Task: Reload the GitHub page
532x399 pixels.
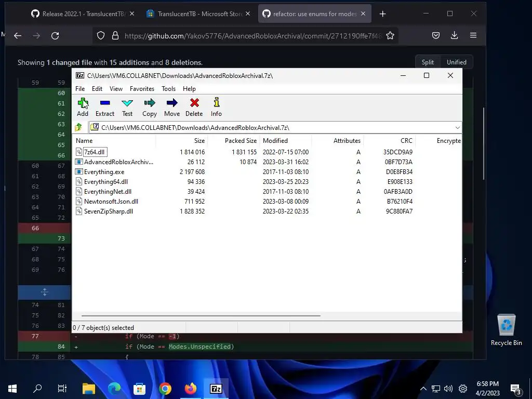Action: click(x=55, y=35)
